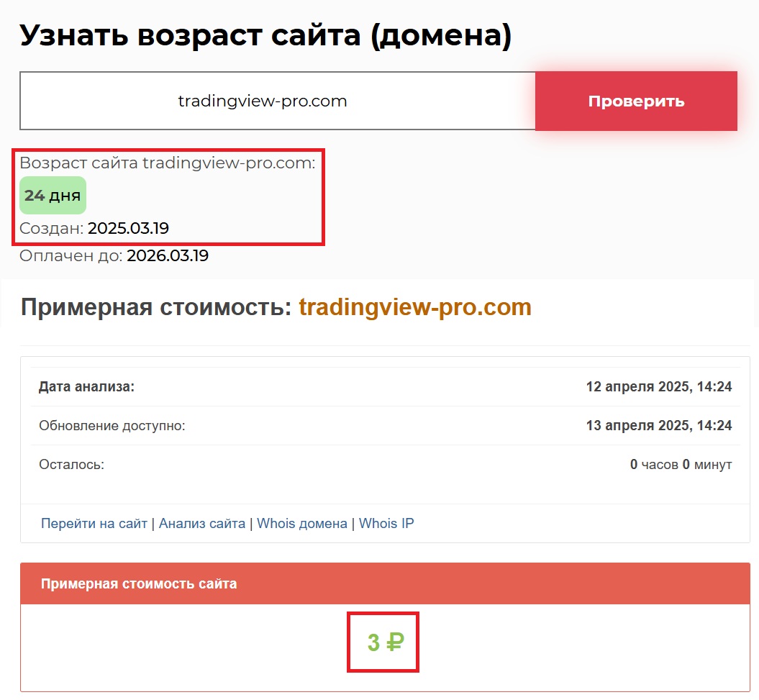Click the Дата анализа row label
The image size is (759, 700).
87,387
